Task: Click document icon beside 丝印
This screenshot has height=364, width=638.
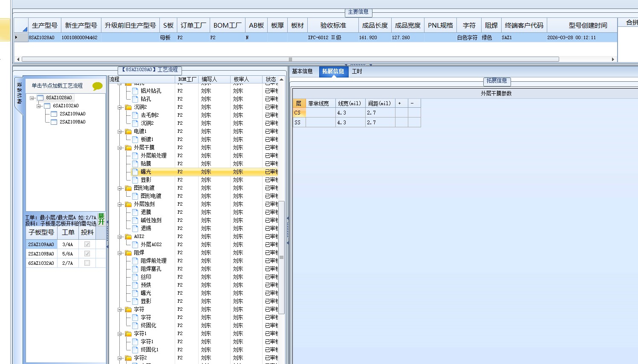Action: click(135, 277)
